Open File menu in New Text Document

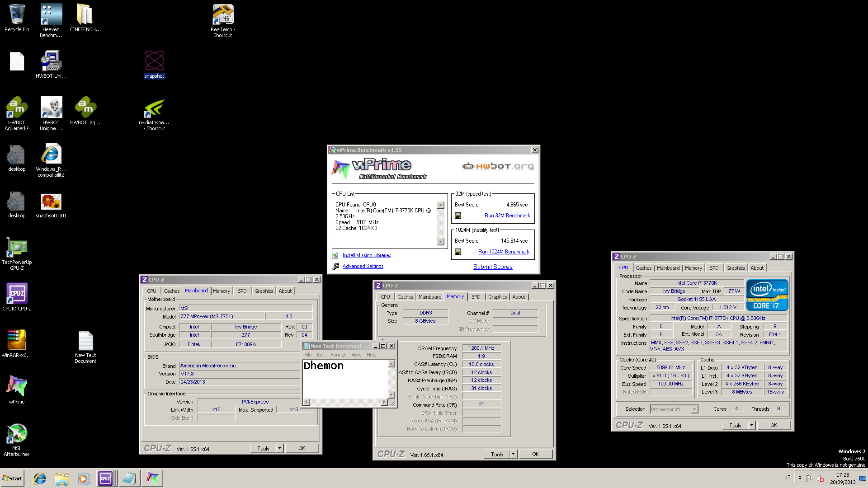click(x=308, y=355)
